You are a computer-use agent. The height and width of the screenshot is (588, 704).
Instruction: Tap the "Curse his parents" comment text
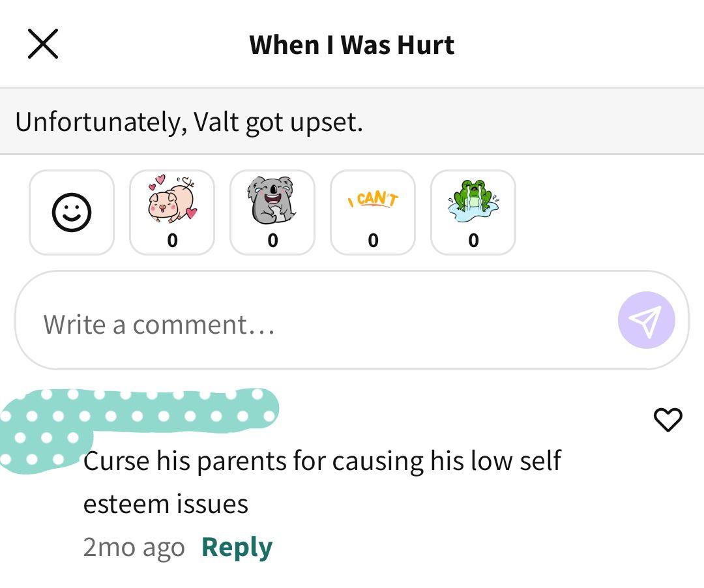pos(322,482)
